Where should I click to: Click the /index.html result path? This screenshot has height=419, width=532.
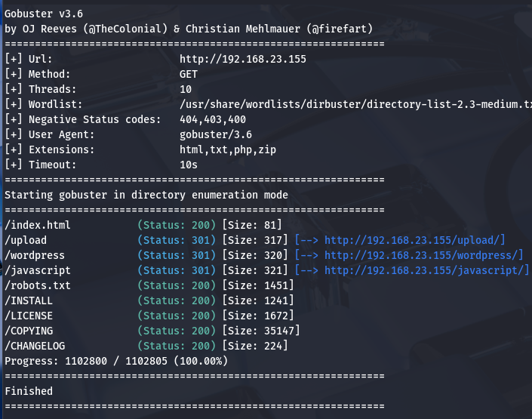coord(38,225)
